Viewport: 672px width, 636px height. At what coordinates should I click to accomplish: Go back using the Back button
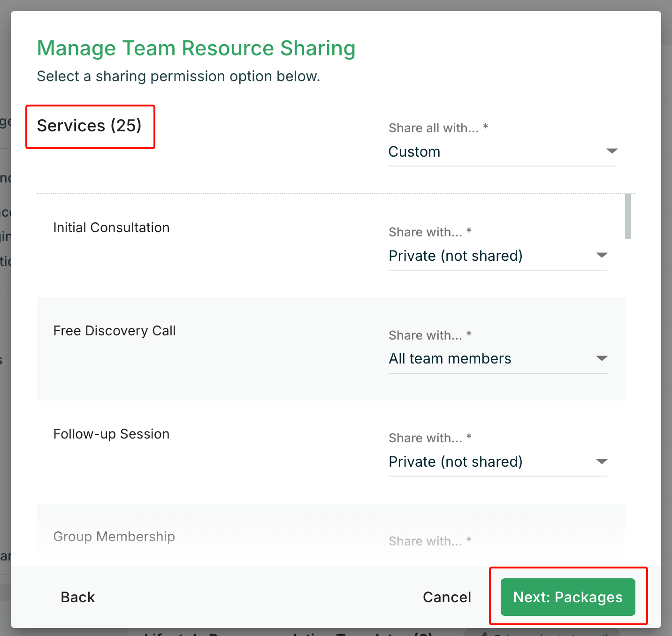78,597
